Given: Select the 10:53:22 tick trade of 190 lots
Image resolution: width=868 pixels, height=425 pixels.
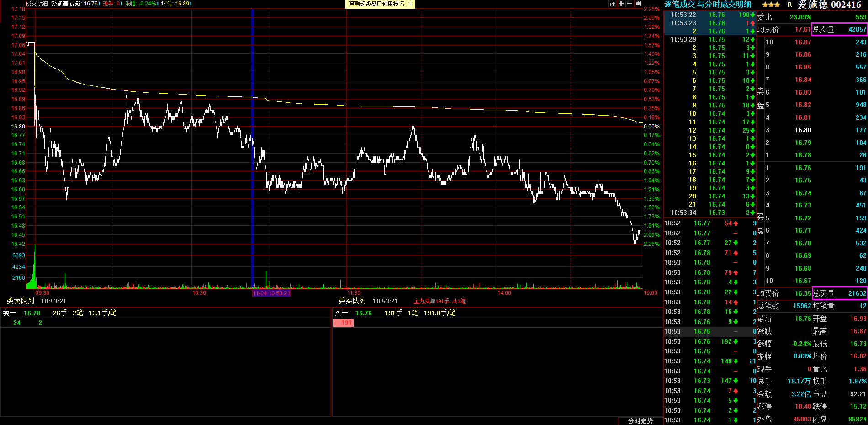Looking at the screenshot, I should tap(710, 15).
